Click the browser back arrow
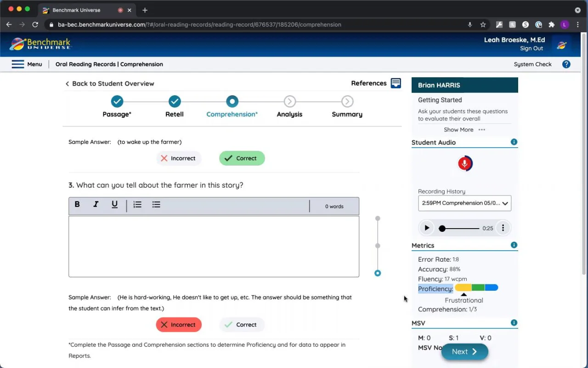The width and height of the screenshot is (588, 368). click(x=9, y=24)
